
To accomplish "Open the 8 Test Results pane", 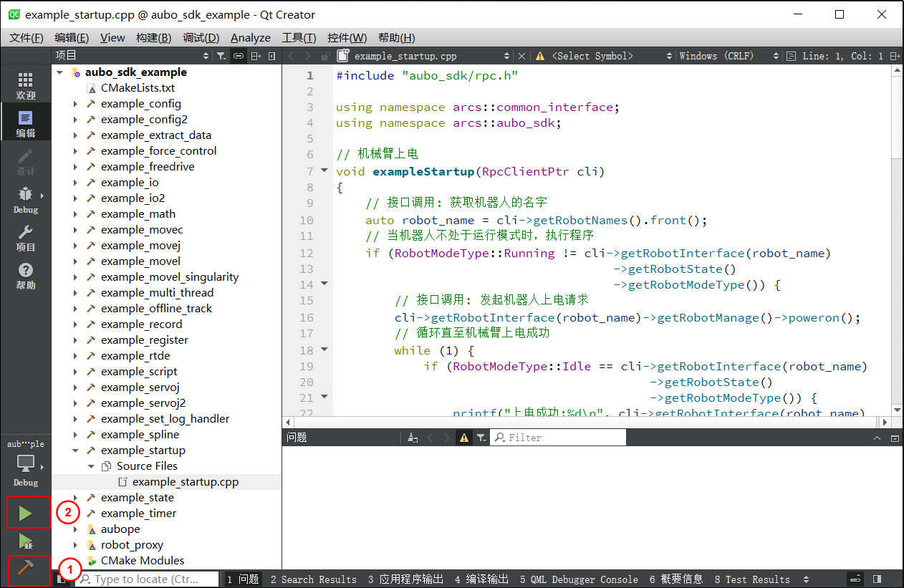I will click(x=752, y=579).
